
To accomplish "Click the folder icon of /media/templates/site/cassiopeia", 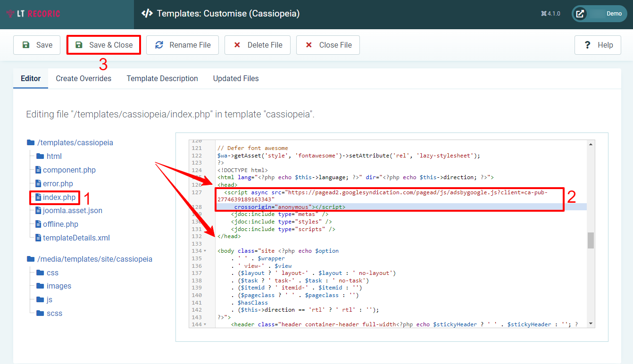I will [x=31, y=259].
